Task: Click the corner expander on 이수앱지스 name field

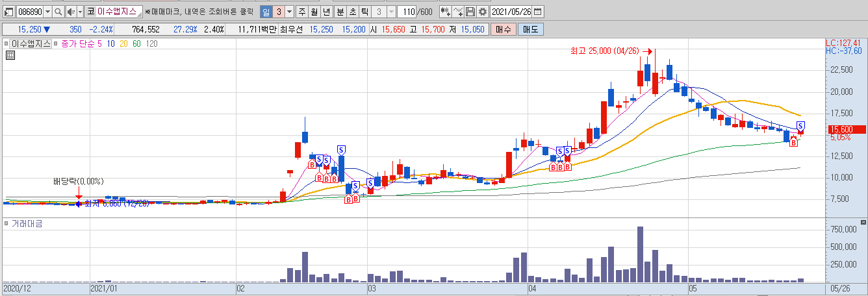Action: (140, 14)
